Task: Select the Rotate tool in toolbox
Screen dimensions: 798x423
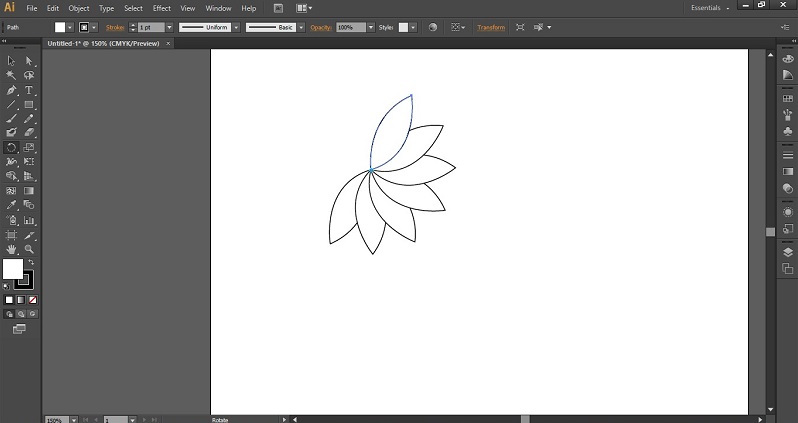Action: [x=11, y=147]
